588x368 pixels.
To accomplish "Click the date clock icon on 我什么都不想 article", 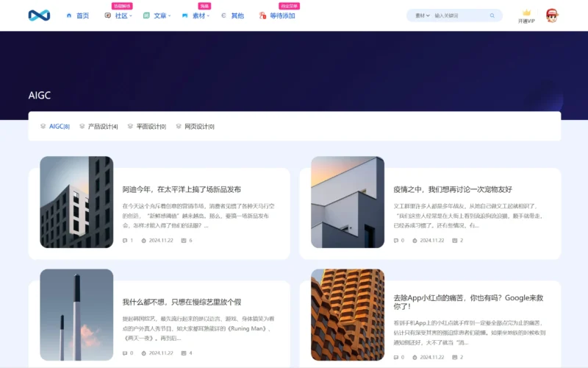I will [143, 353].
